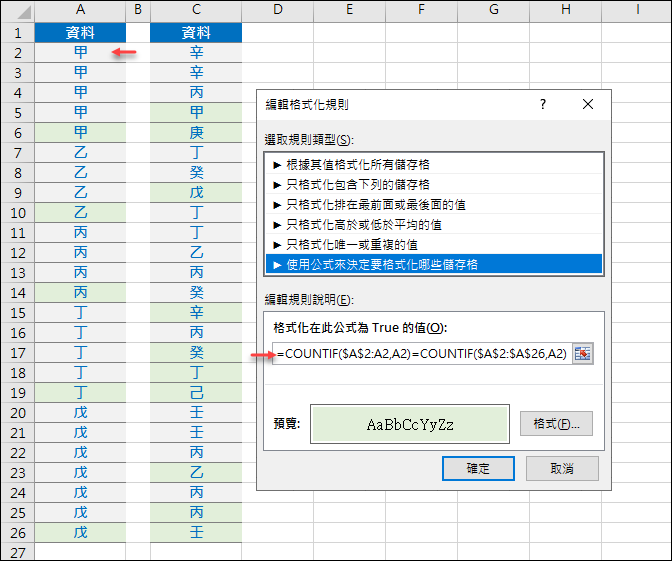The width and height of the screenshot is (672, 561).
Task: Click highlighted cell A10 containing 乙
Action: pos(80,213)
